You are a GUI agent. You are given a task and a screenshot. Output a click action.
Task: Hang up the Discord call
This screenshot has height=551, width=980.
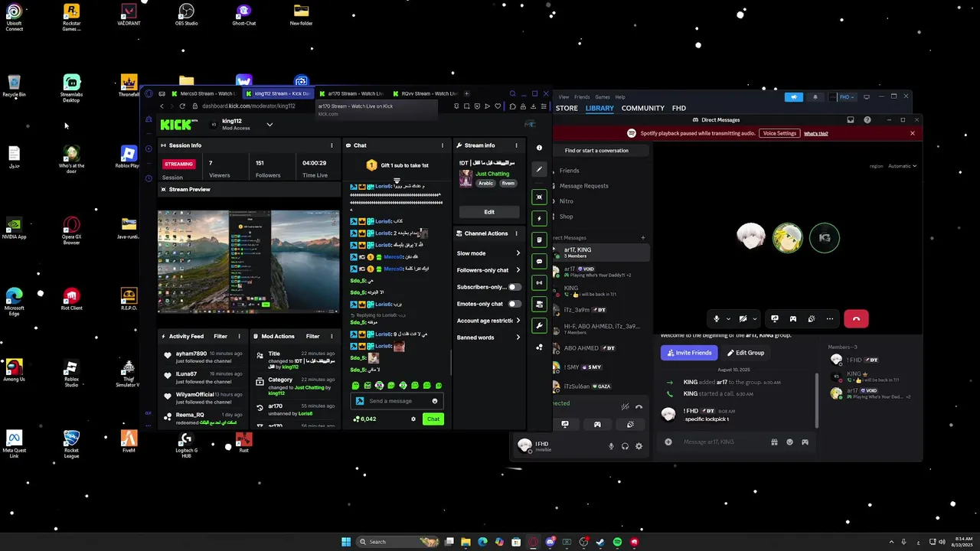click(x=856, y=318)
